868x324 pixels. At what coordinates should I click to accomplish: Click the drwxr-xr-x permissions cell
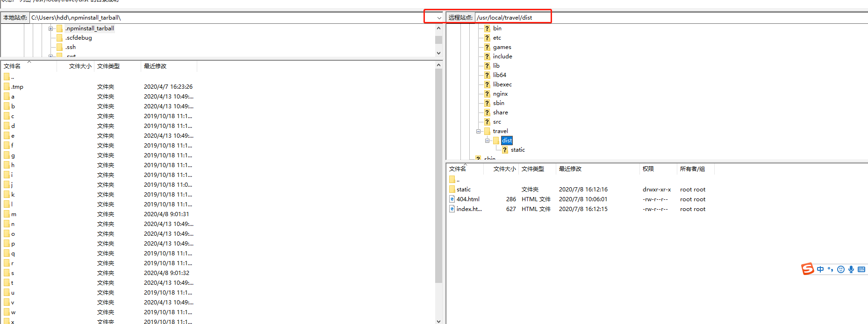point(657,190)
